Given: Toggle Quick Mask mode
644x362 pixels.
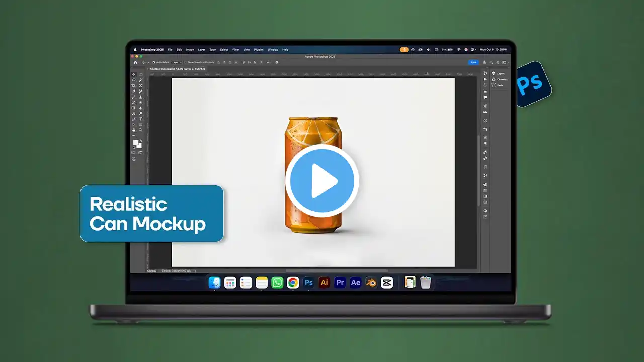Looking at the screenshot, I should click(134, 152).
